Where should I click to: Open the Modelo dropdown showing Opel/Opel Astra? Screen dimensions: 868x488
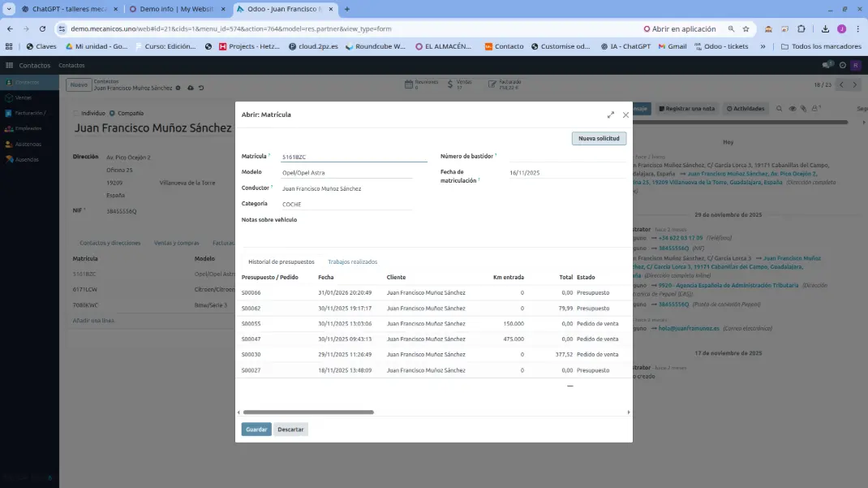click(346, 173)
